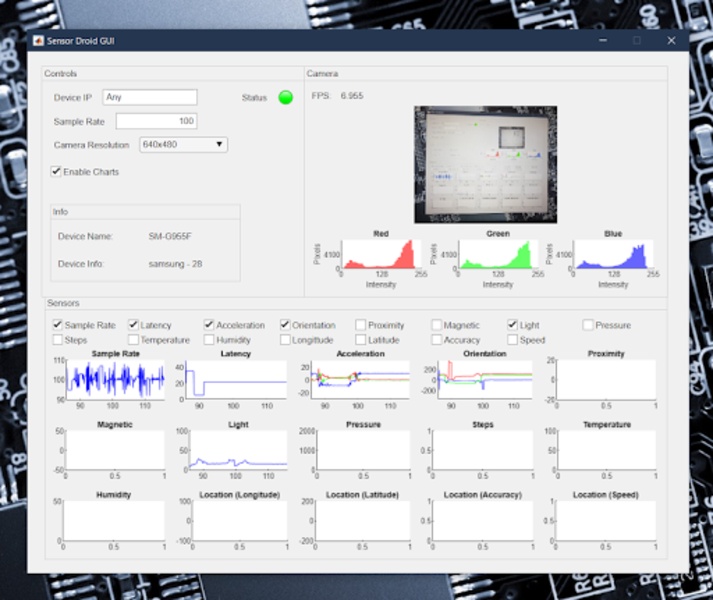Click the camera preview image

click(485, 165)
